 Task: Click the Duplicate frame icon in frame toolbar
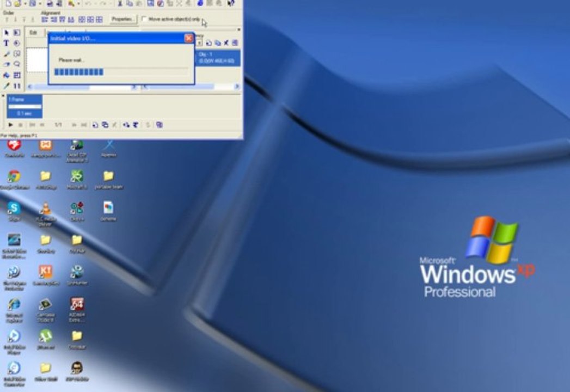pos(105,125)
